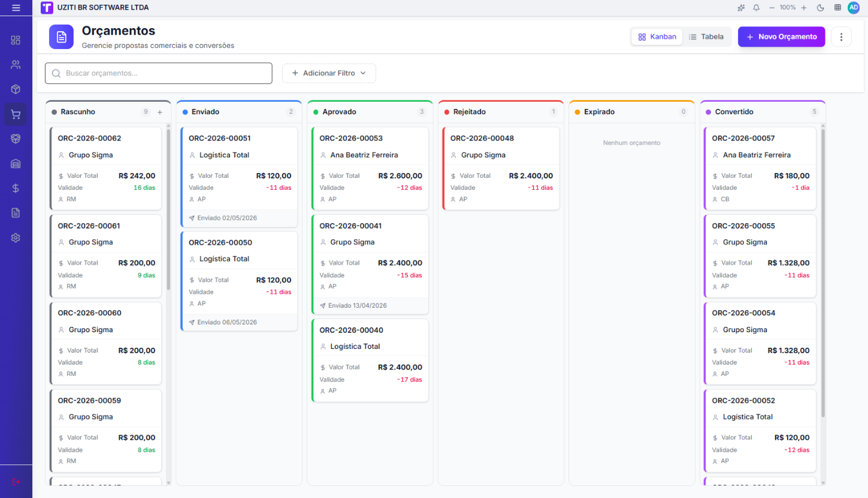This screenshot has height=498, width=868.
Task: Click the R$ 2.600,00 value
Action: [x=400, y=176]
